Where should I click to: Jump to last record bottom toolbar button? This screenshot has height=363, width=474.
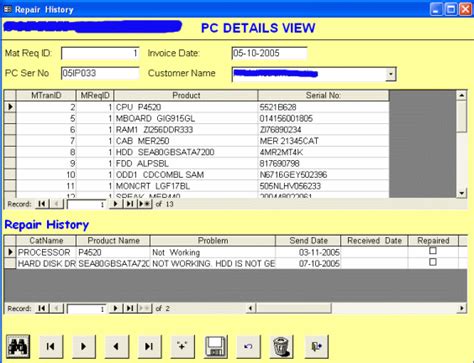[x=149, y=347]
